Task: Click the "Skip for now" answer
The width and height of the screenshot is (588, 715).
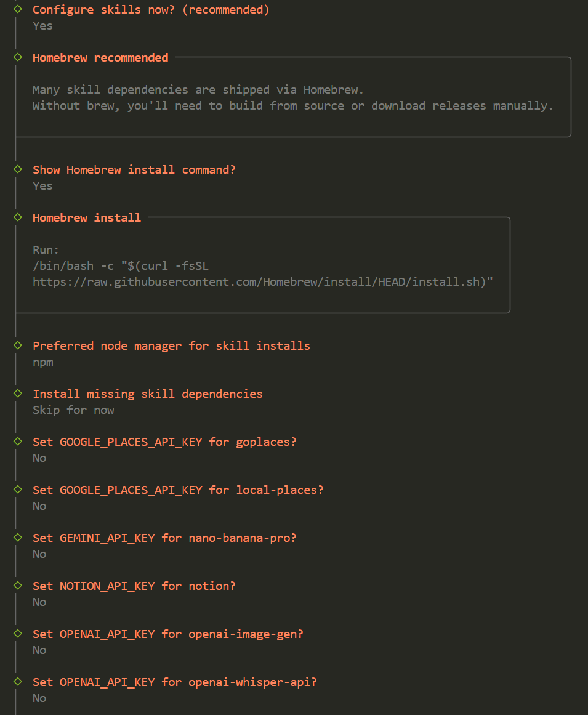Action: 73,410
